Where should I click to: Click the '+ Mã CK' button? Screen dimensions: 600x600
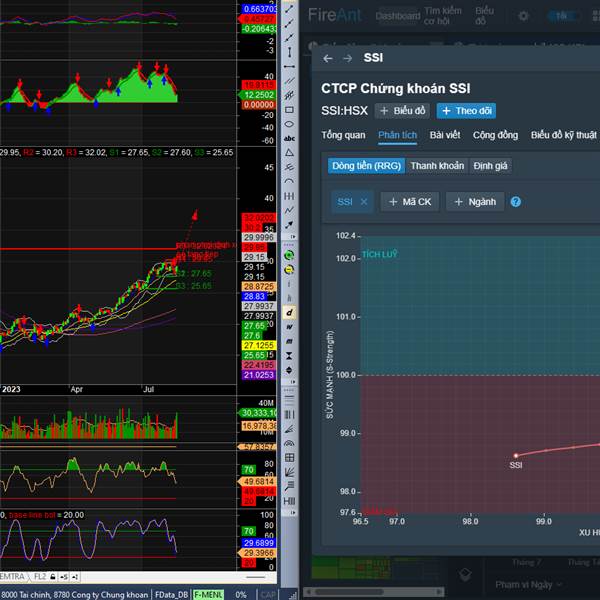[x=410, y=202]
